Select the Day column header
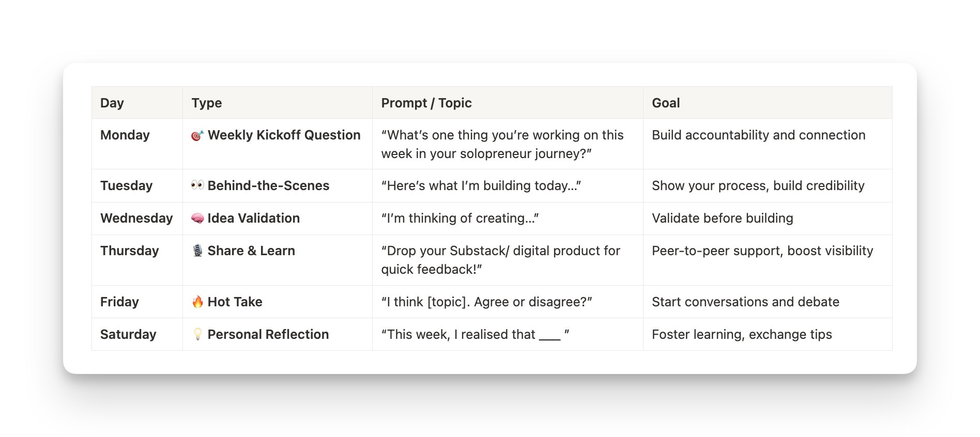 pos(137,103)
